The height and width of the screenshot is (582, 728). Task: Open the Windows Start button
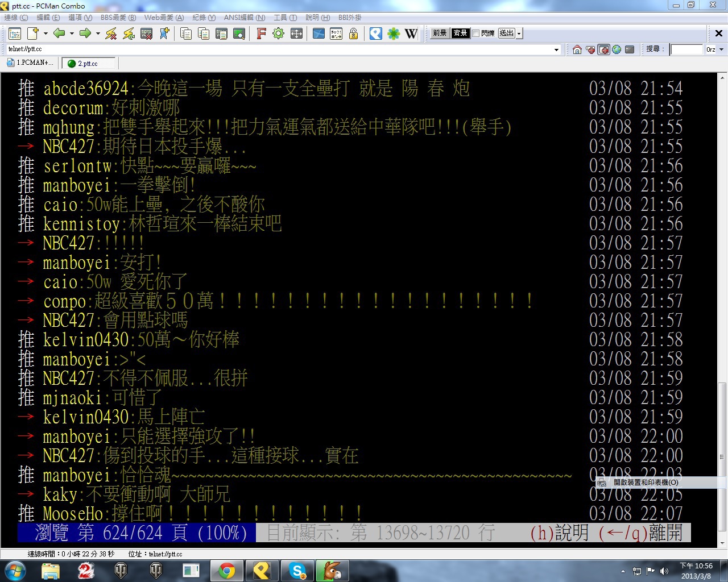[x=15, y=571]
